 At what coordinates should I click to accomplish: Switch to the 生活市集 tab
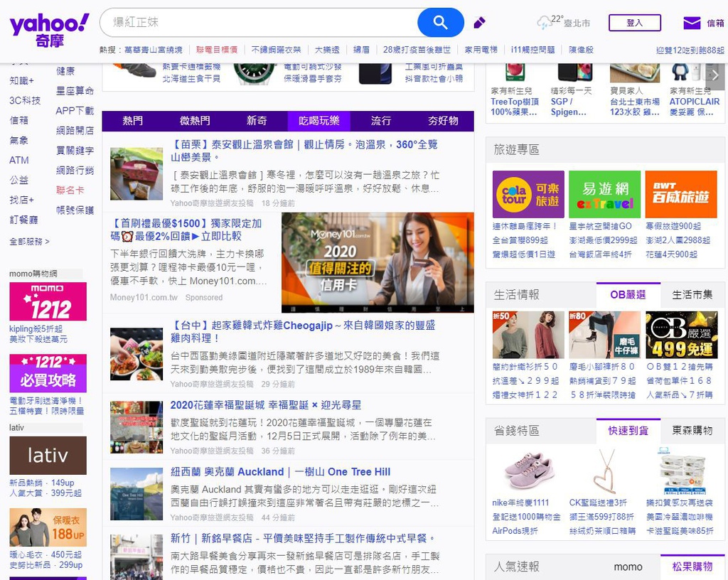(692, 295)
